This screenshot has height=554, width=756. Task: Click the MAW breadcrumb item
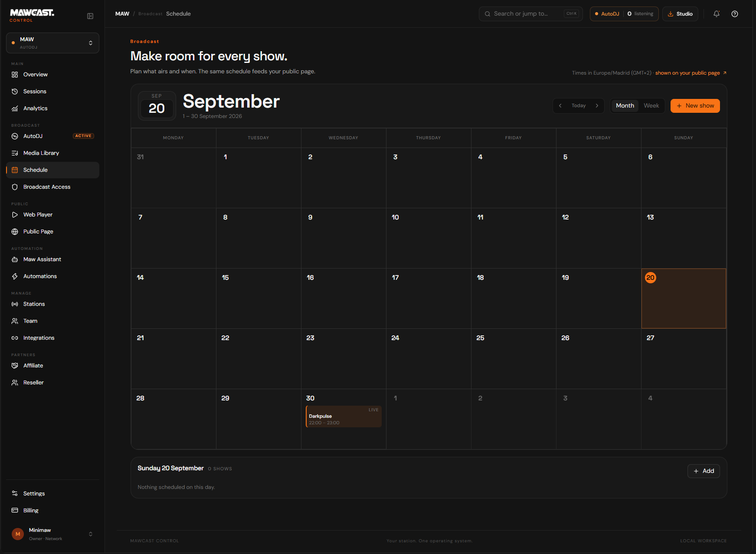(122, 14)
